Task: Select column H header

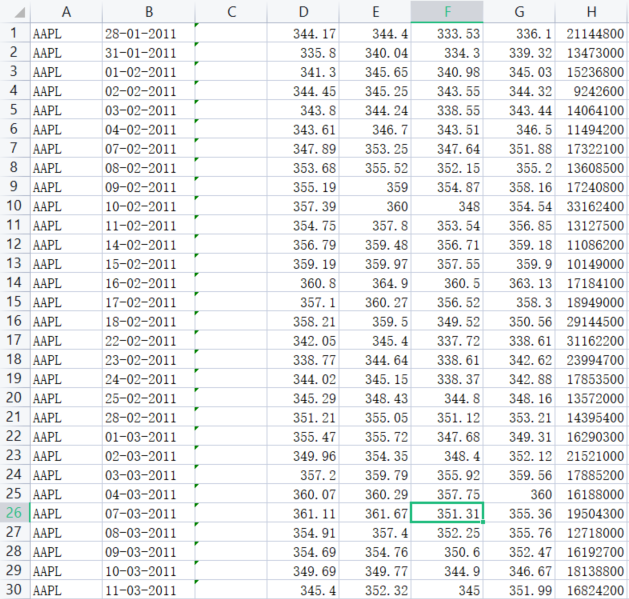Action: (x=592, y=12)
